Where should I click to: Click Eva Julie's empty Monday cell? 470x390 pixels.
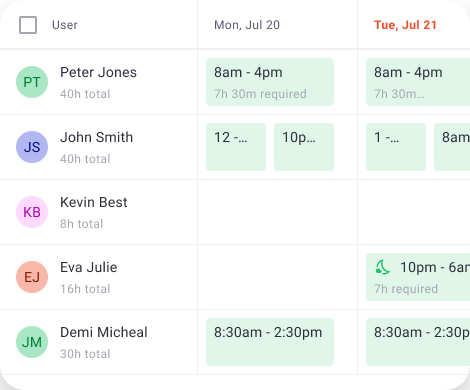pos(277,277)
